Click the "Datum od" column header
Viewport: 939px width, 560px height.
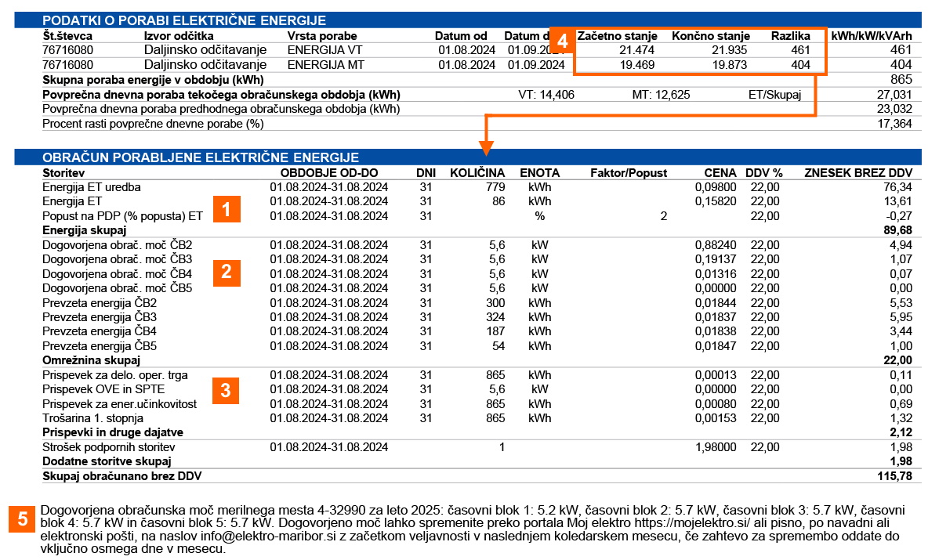pos(461,36)
